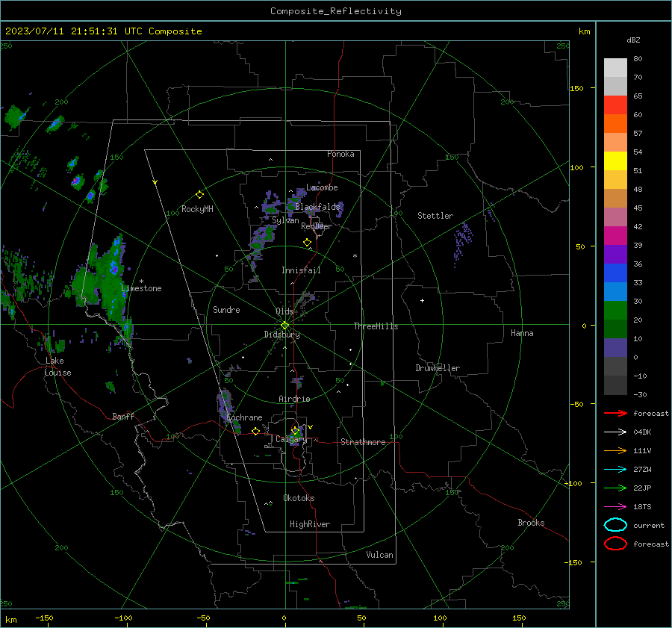Click the Innisfail label
This screenshot has width=672, height=628.
point(301,270)
